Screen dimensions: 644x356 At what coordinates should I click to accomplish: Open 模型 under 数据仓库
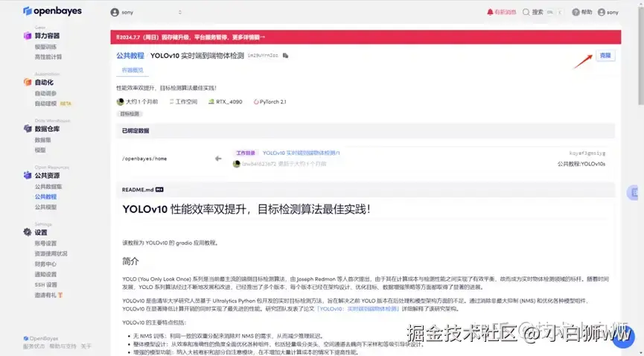pyautogui.click(x=40, y=150)
